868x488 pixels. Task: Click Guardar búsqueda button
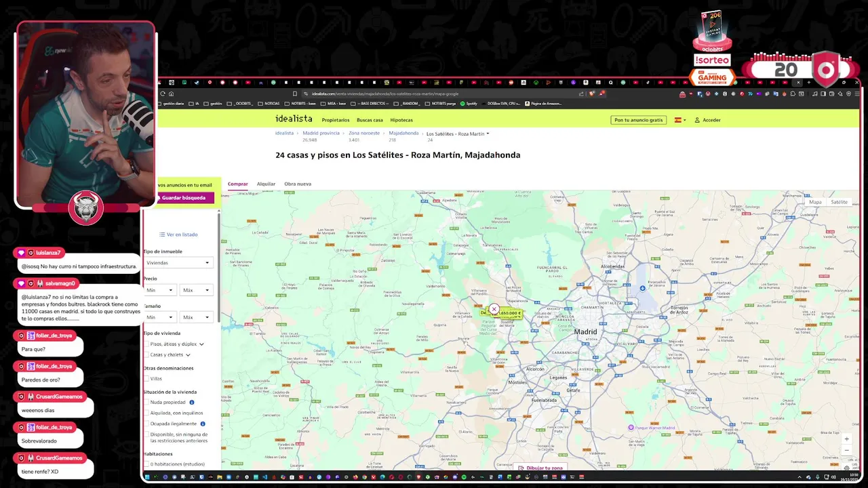(x=184, y=198)
